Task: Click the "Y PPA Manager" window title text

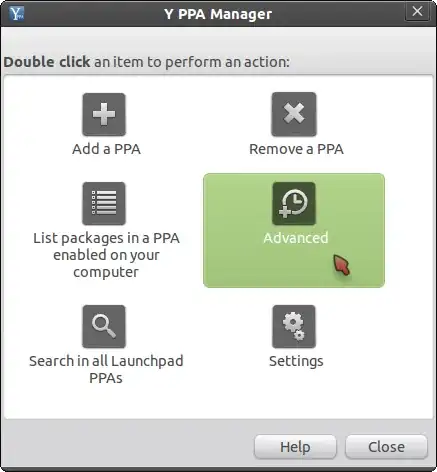Action: (218, 14)
